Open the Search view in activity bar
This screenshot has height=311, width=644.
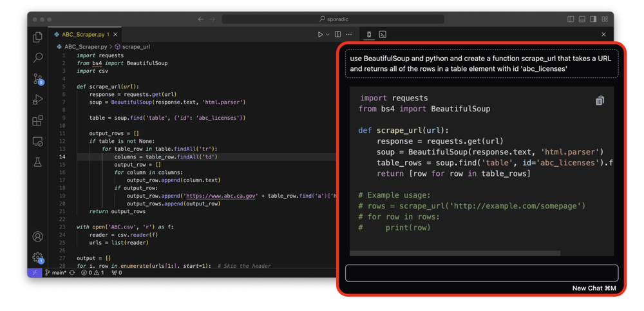click(37, 58)
